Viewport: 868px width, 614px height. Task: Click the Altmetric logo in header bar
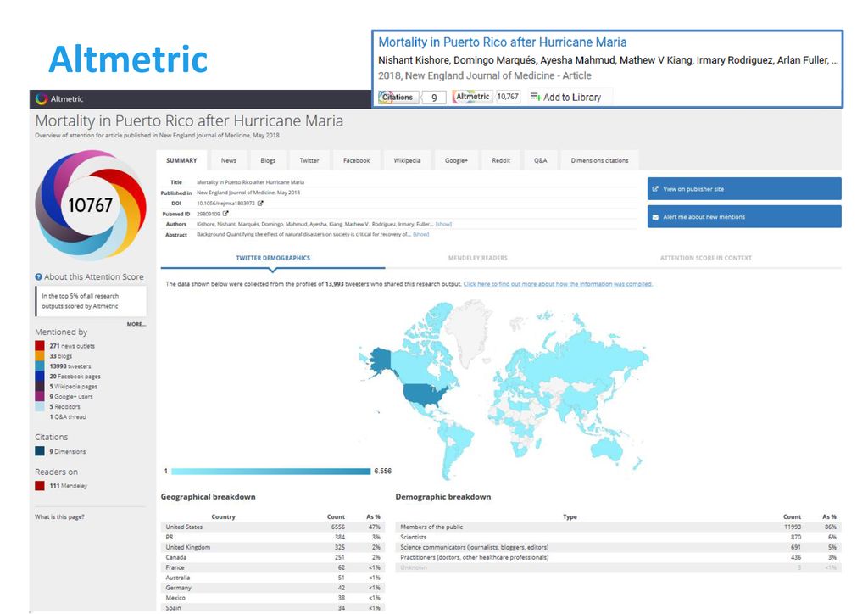coord(60,99)
